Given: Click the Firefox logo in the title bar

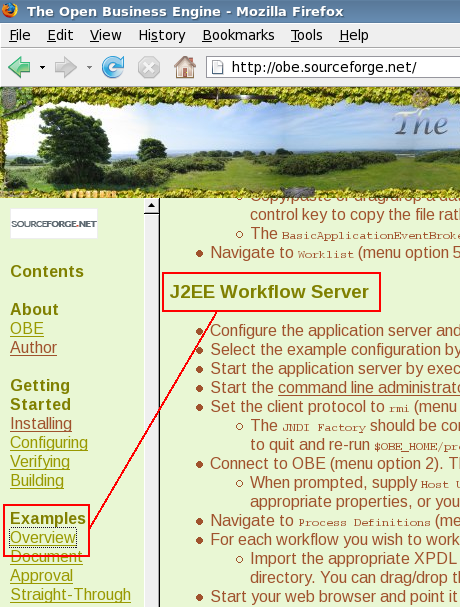Looking at the screenshot, I should click(x=9, y=10).
